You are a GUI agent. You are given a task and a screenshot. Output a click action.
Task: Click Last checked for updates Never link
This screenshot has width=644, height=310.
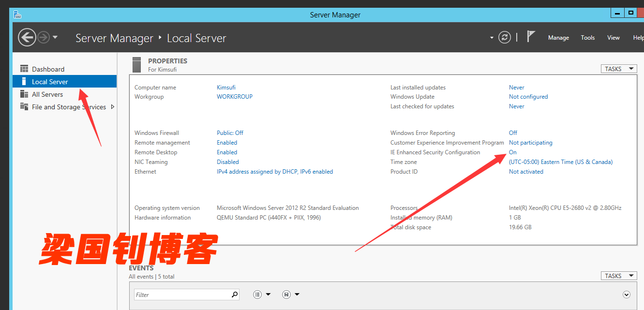[x=516, y=106]
